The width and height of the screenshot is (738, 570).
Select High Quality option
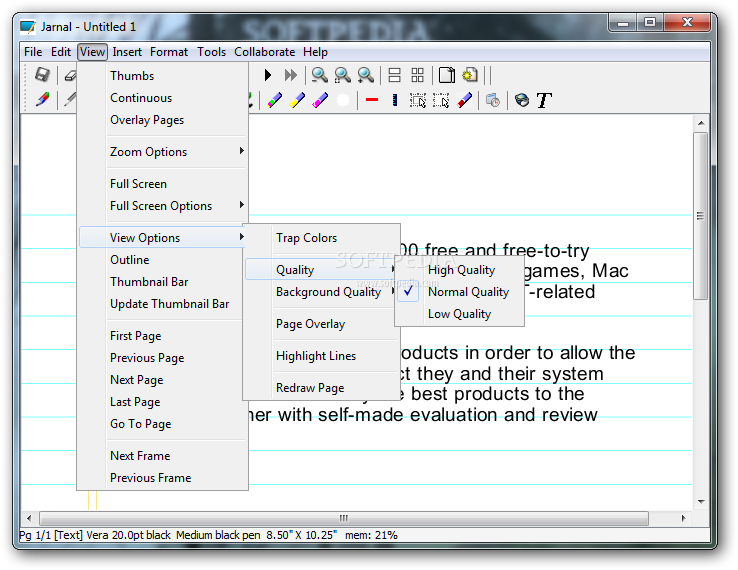coord(460,270)
